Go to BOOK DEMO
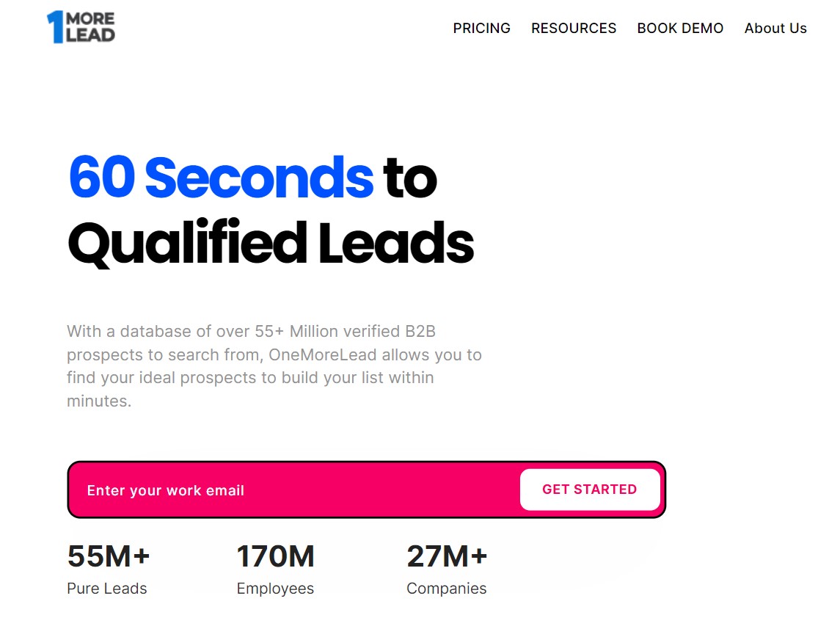840x626 pixels. (x=680, y=29)
